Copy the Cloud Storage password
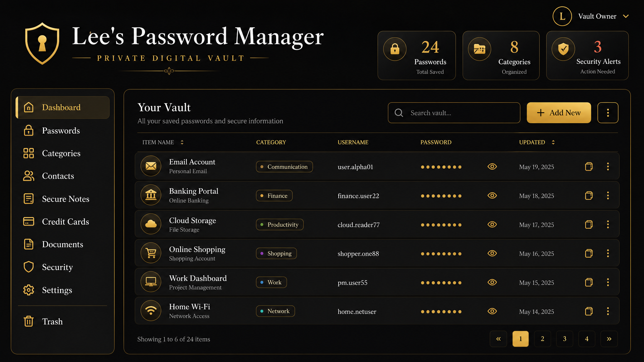 coord(589,224)
